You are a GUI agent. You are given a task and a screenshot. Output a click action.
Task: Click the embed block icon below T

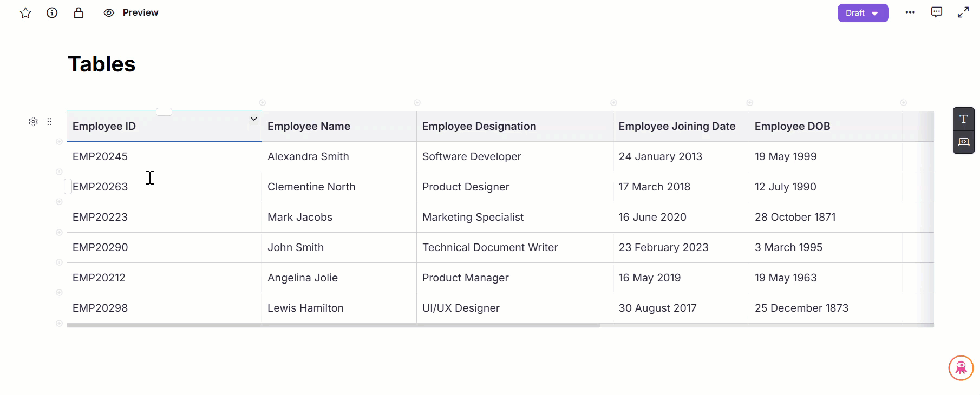tap(964, 142)
